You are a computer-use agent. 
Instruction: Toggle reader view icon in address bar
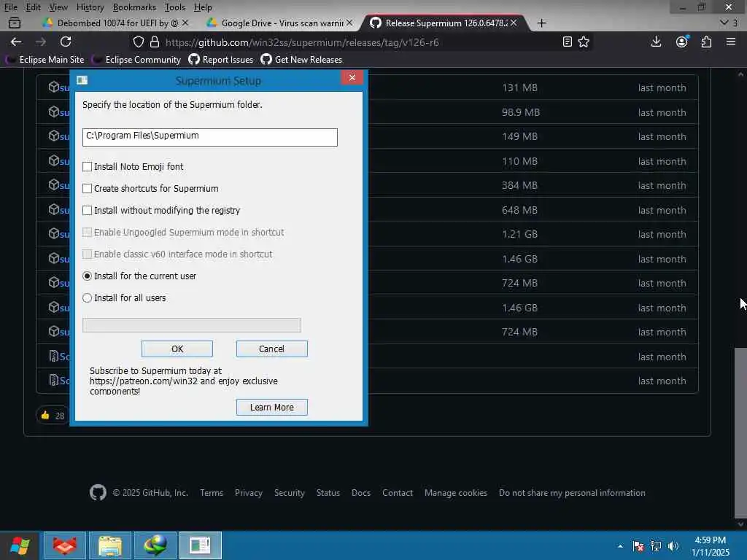click(x=567, y=42)
